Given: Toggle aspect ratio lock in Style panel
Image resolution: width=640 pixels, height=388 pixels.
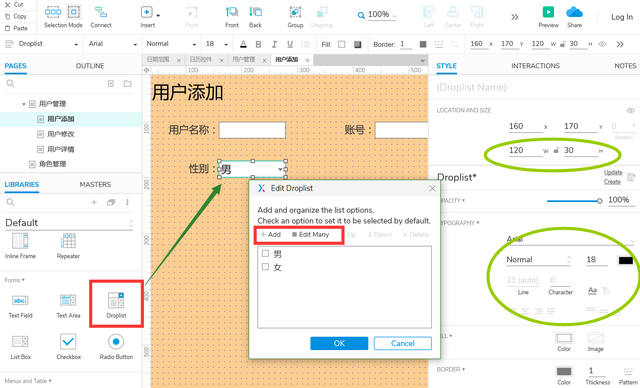Looking at the screenshot, I should pyautogui.click(x=556, y=151).
